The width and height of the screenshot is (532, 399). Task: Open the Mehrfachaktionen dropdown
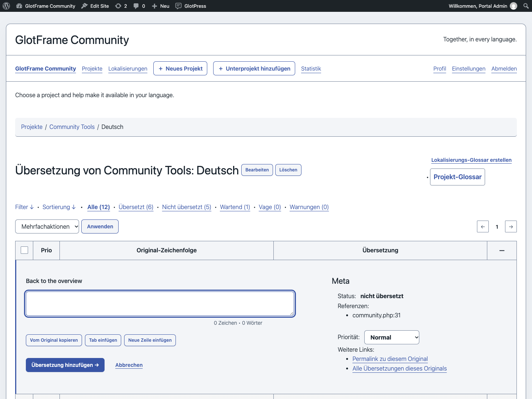(x=47, y=226)
